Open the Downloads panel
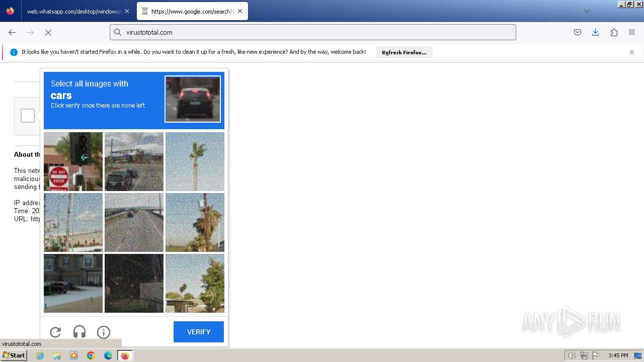Screen dimensions: 644x362 [596, 32]
